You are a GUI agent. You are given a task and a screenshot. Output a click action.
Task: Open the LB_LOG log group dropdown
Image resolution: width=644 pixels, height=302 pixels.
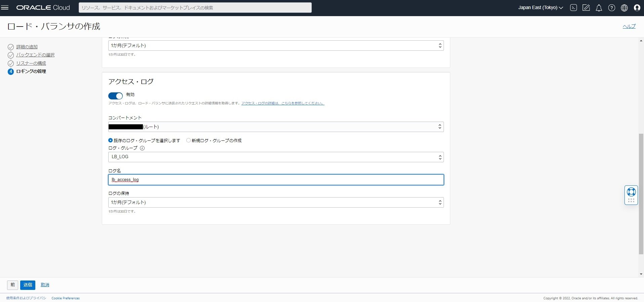tap(276, 157)
